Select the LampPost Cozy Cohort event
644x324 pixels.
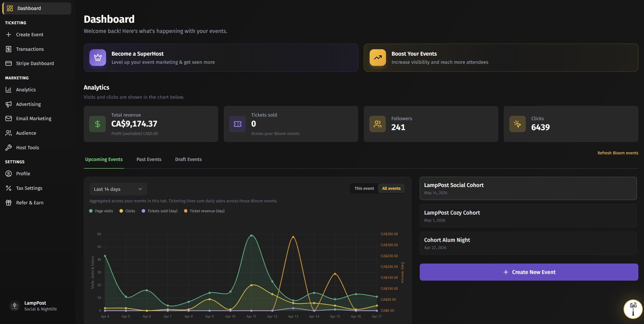coord(528,216)
